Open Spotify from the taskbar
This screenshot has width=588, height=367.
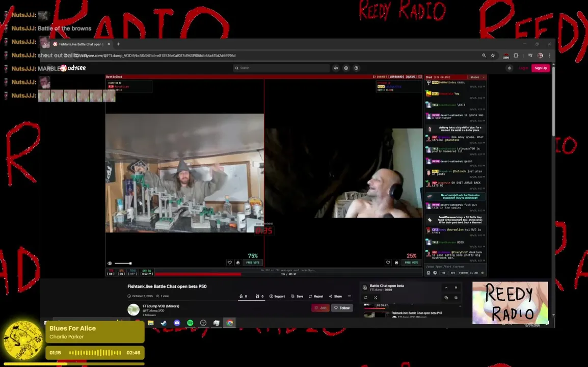(x=190, y=323)
